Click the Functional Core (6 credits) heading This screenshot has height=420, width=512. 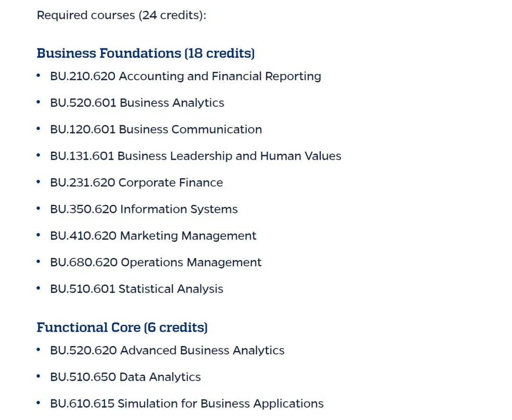point(122,328)
